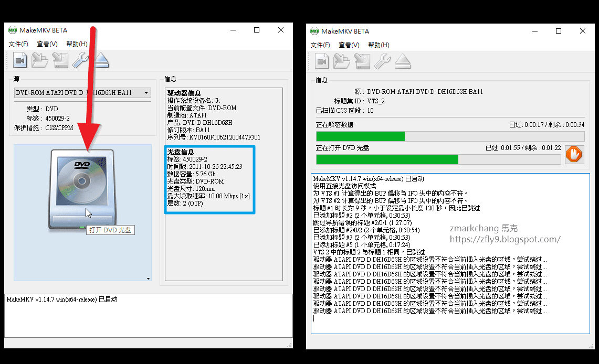599x364 pixels.
Task: Click 最大读取速率: 10.08 Mbps line
Action: point(208,196)
